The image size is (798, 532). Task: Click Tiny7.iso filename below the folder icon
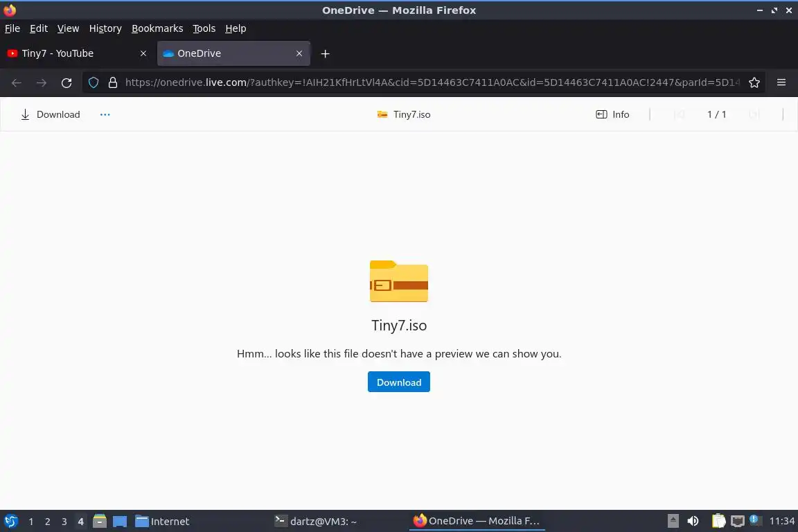399,326
